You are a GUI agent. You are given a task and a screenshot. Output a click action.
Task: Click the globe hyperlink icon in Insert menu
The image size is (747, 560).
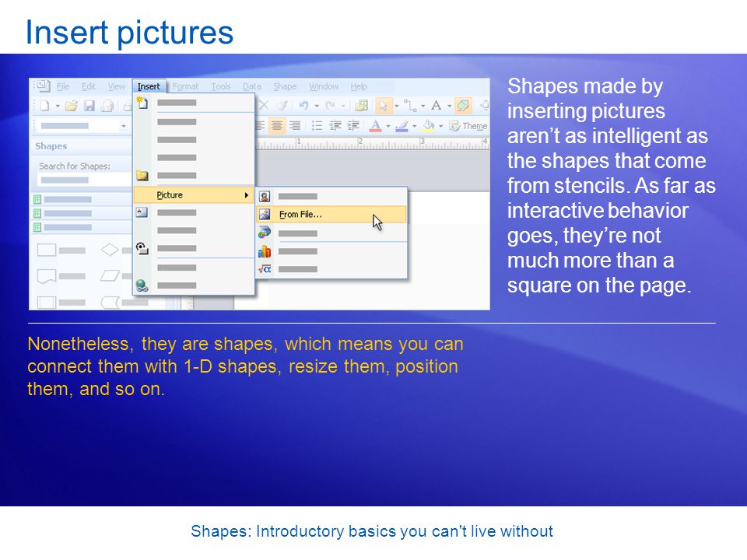pyautogui.click(x=142, y=285)
